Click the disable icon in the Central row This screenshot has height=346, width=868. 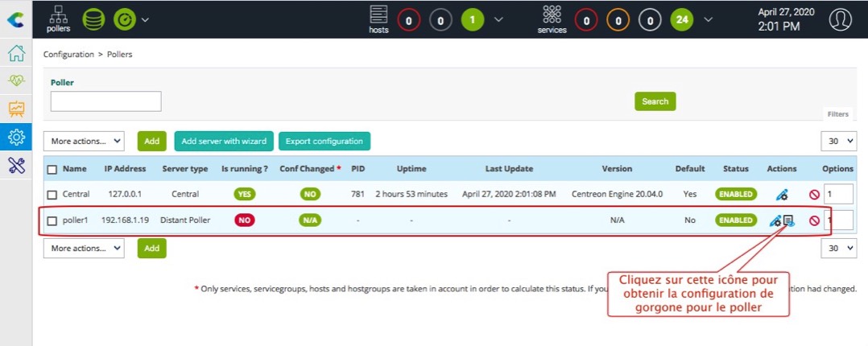coord(814,195)
